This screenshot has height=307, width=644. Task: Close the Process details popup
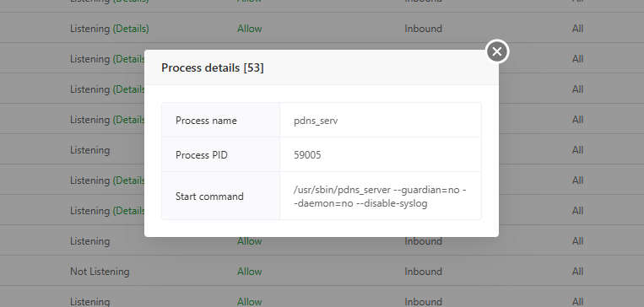tap(497, 51)
